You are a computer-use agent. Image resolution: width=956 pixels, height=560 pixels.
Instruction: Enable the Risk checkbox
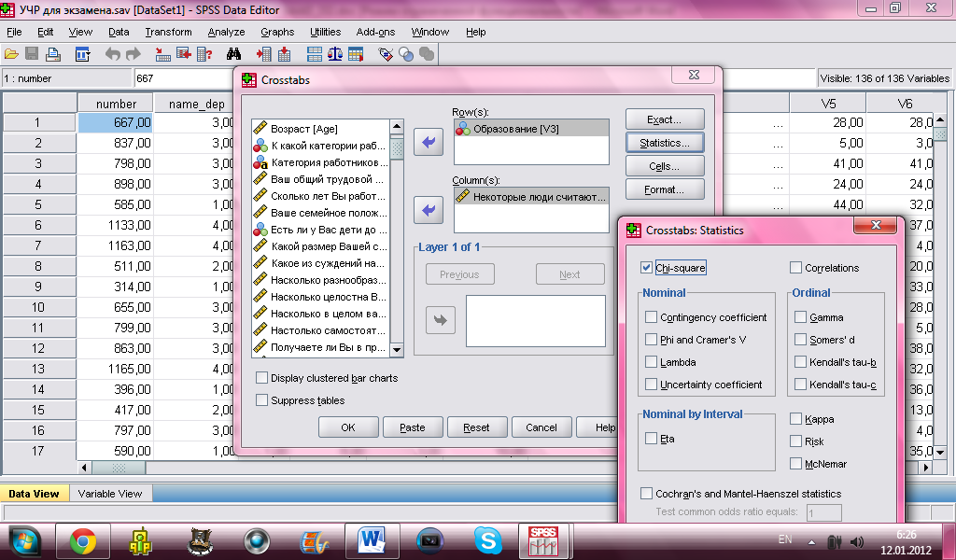click(x=795, y=441)
